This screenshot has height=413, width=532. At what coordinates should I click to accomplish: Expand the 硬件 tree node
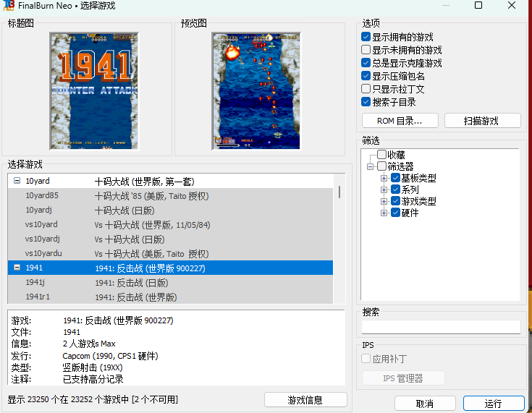pos(384,213)
